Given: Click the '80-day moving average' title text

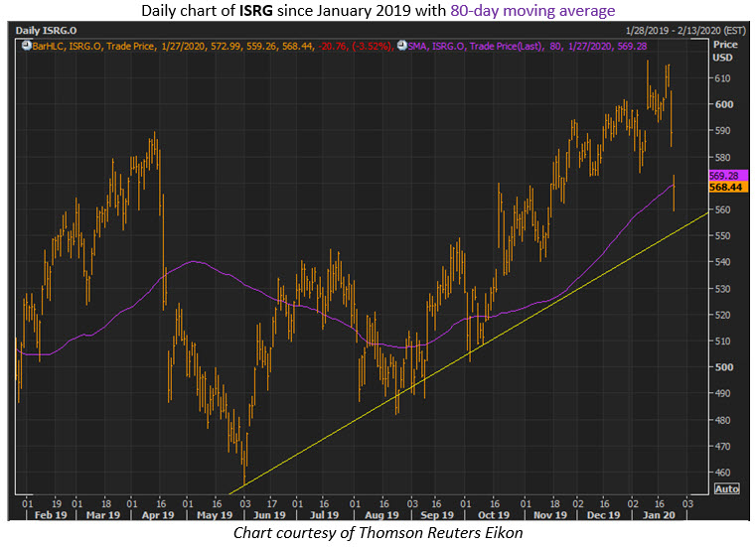Looking at the screenshot, I should [532, 11].
